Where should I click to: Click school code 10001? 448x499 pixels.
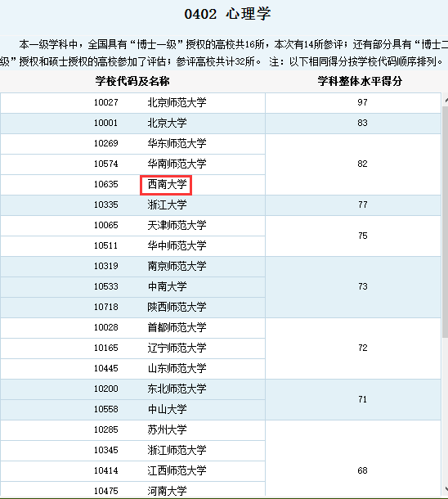pos(106,123)
